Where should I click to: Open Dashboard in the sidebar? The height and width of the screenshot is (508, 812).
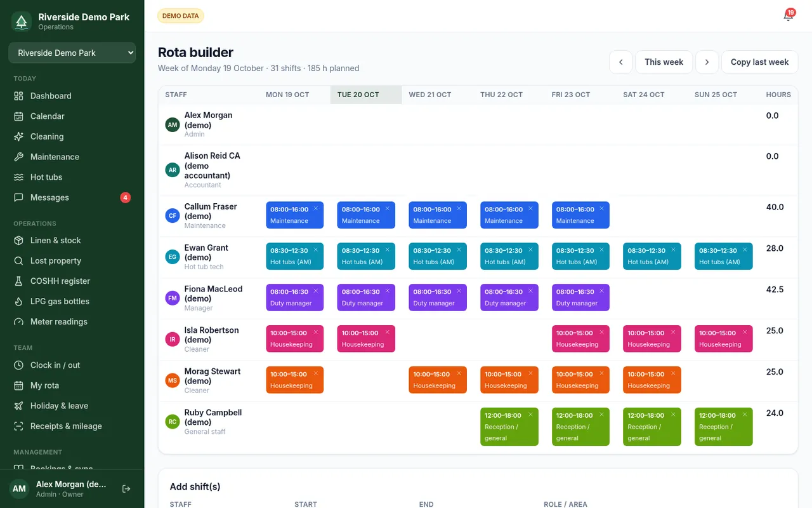pyautogui.click(x=72, y=96)
